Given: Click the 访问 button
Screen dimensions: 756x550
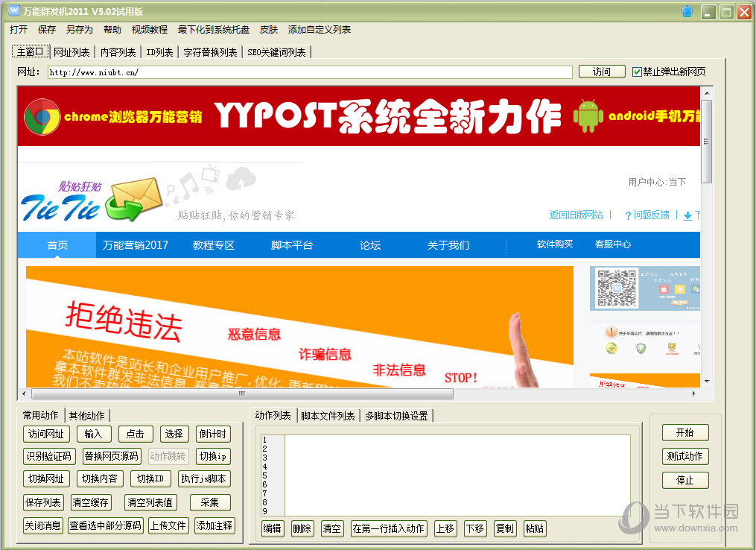Looking at the screenshot, I should pos(602,72).
